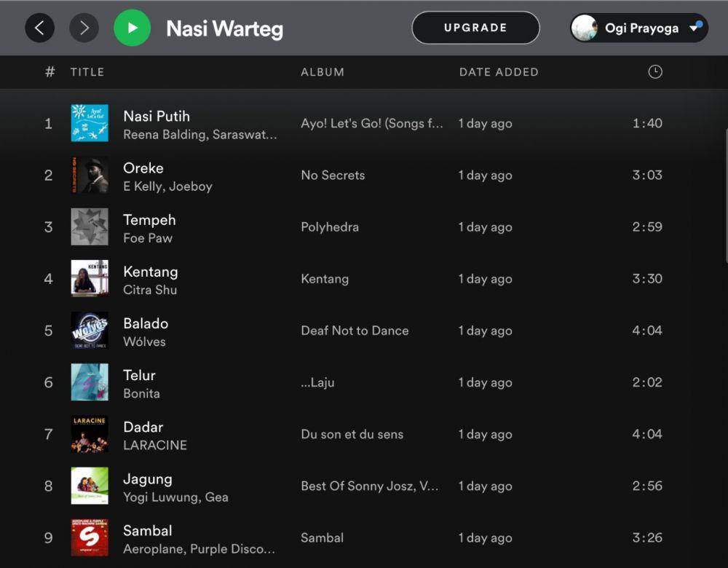Open the Dadar LARACINE album cover
Screen dimensions: 728x568
point(90,434)
